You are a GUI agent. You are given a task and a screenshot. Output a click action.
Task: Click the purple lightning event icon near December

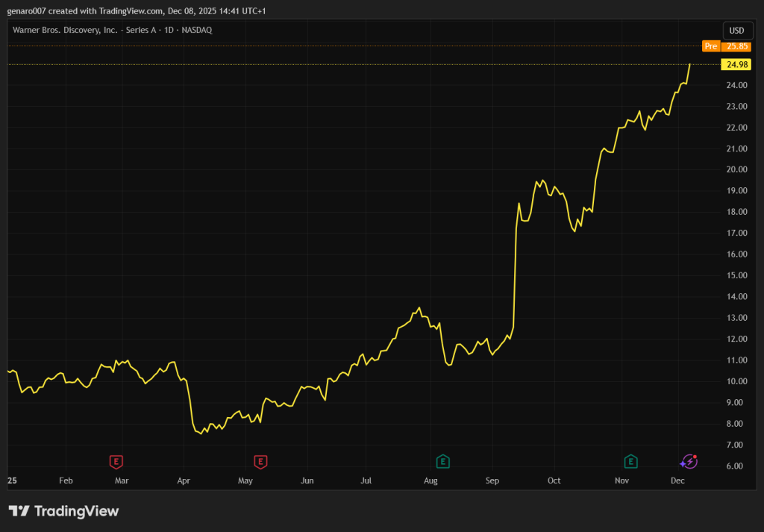[x=689, y=462]
